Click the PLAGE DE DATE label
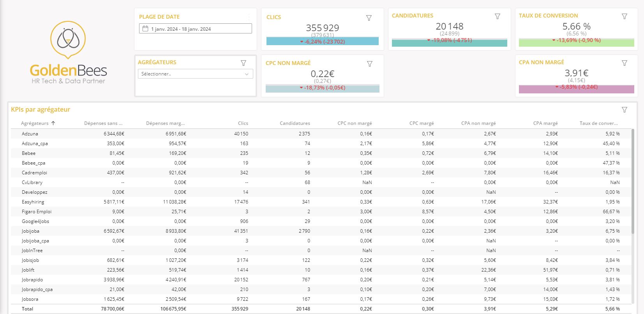644x314 pixels. point(159,17)
